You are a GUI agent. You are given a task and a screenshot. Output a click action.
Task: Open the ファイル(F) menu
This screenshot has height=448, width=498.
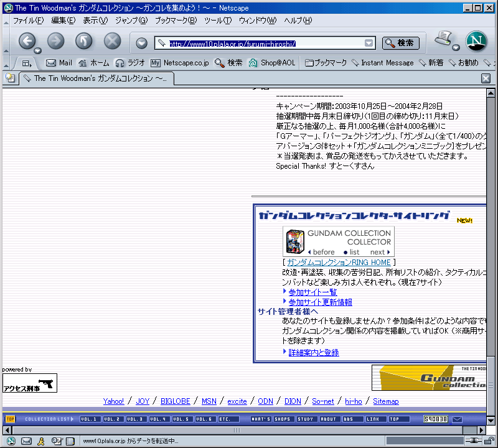(x=28, y=21)
